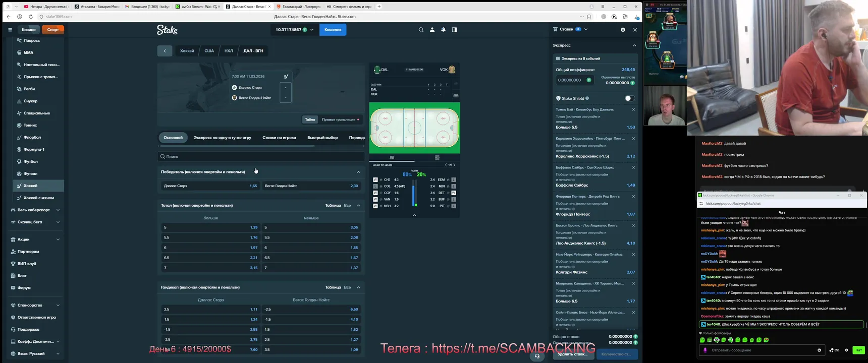Switch to the Казино section
The height and width of the screenshot is (363, 868).
29,30
